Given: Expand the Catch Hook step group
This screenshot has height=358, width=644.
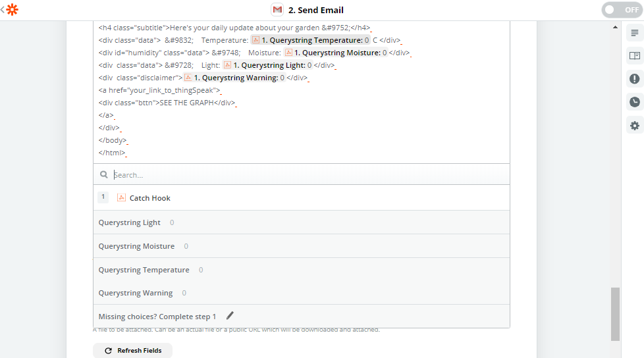Looking at the screenshot, I should click(x=150, y=198).
